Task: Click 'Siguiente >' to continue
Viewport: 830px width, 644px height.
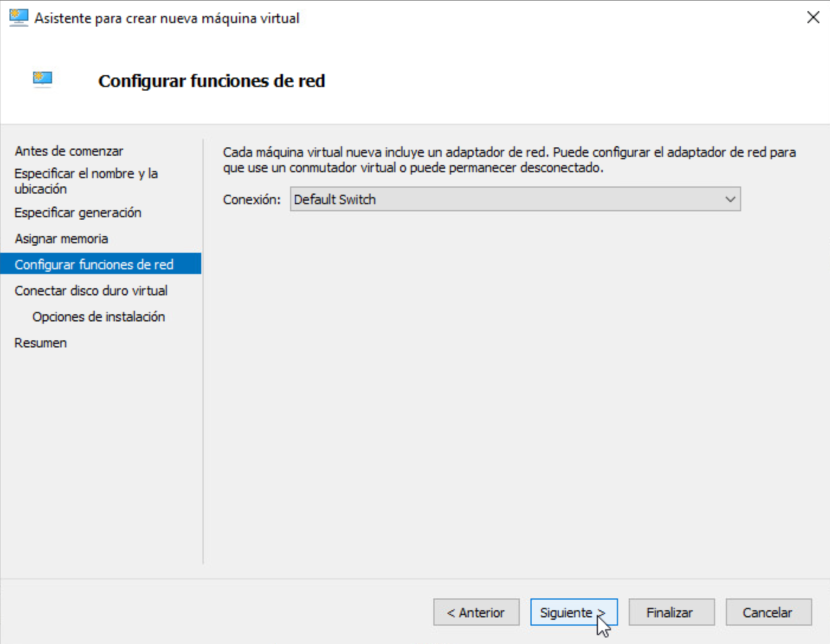Action: [573, 612]
